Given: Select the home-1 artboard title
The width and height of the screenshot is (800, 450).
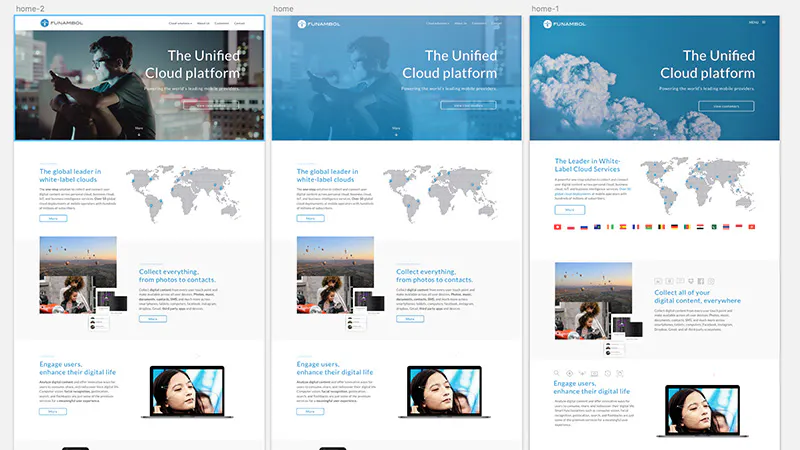Looking at the screenshot, I should coord(545,9).
